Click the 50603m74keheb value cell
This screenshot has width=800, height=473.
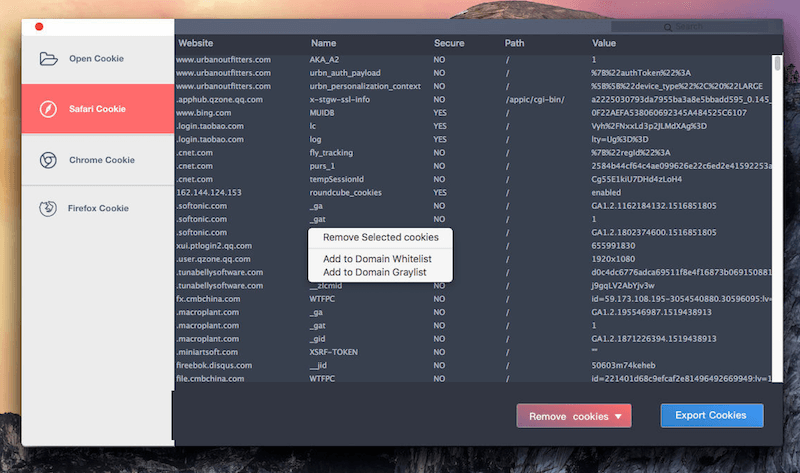(623, 365)
